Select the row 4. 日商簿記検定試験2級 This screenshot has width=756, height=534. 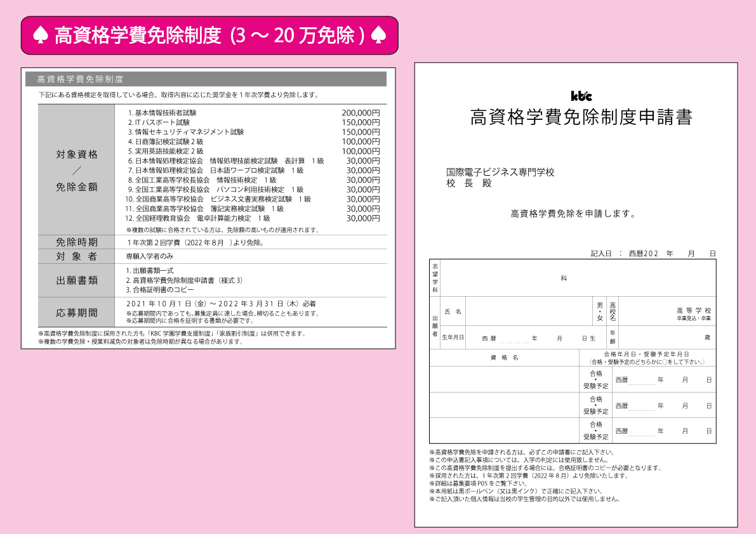[x=254, y=141]
